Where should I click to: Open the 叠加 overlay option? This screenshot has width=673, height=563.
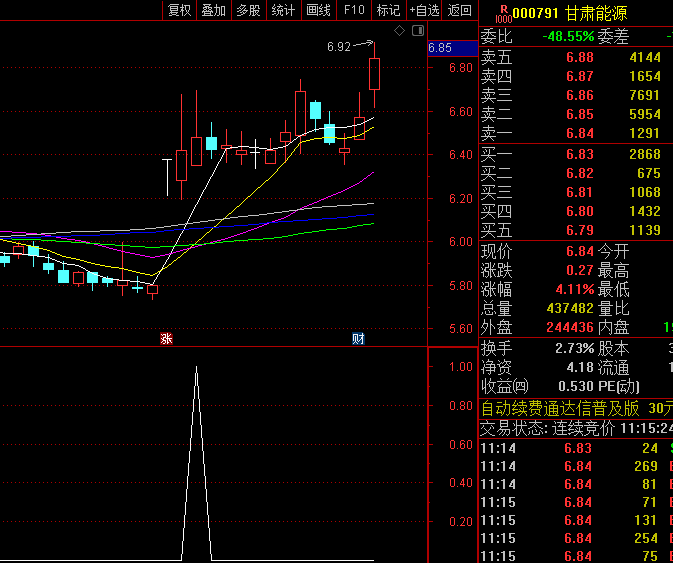tap(213, 10)
